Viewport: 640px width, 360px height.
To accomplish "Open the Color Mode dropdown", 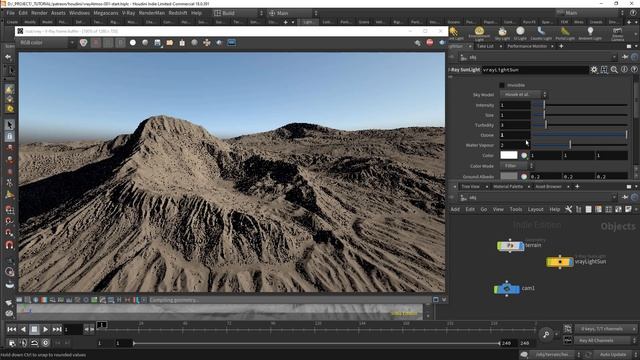I will point(517,166).
